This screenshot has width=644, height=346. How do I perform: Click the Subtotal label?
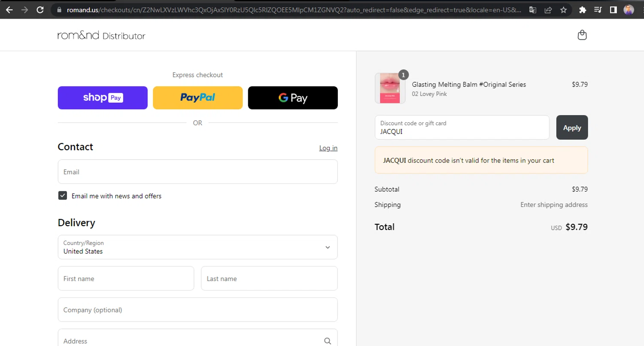(x=387, y=189)
